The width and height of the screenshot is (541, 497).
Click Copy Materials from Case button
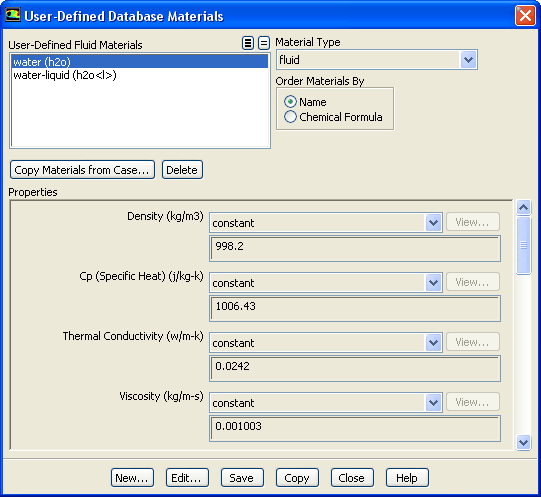82,170
